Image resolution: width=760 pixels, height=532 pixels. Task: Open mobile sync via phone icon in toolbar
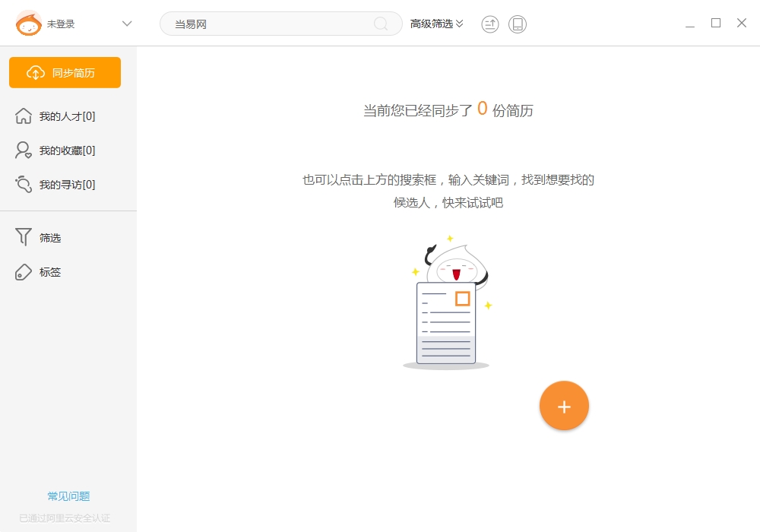[x=518, y=24]
